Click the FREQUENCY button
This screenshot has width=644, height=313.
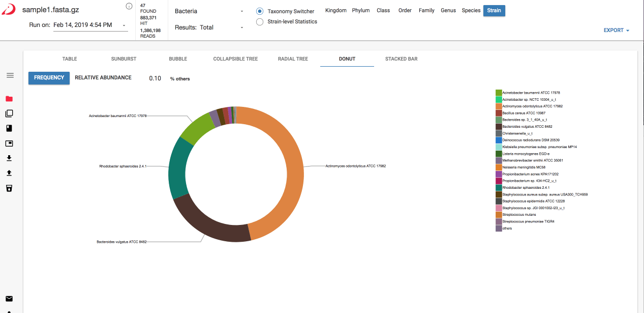(x=49, y=78)
